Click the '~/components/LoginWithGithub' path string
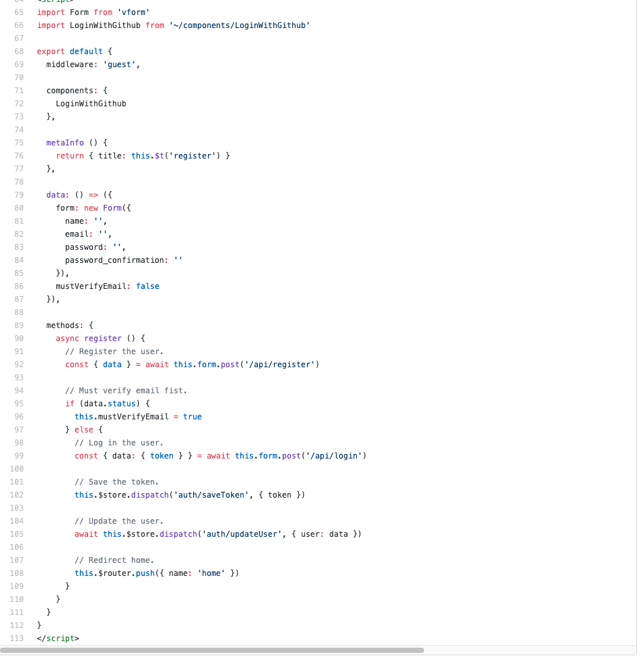The image size is (644, 662). pos(239,25)
